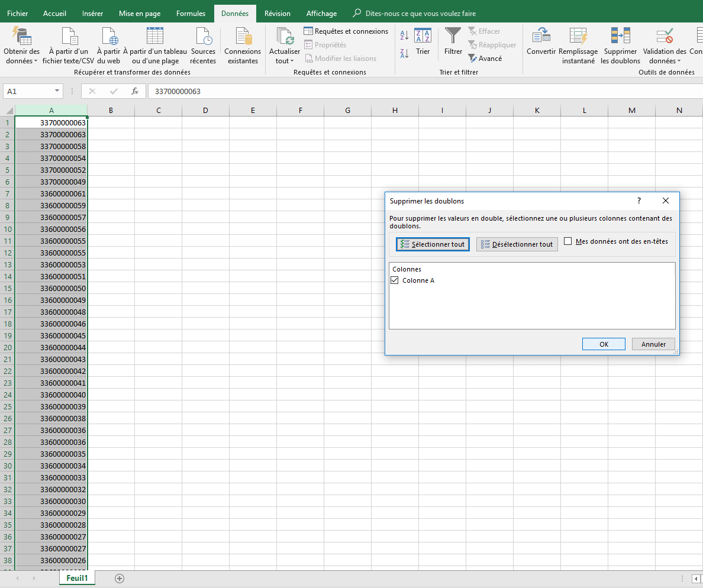The width and height of the screenshot is (703, 588).
Task: Select column A header
Action: point(51,110)
